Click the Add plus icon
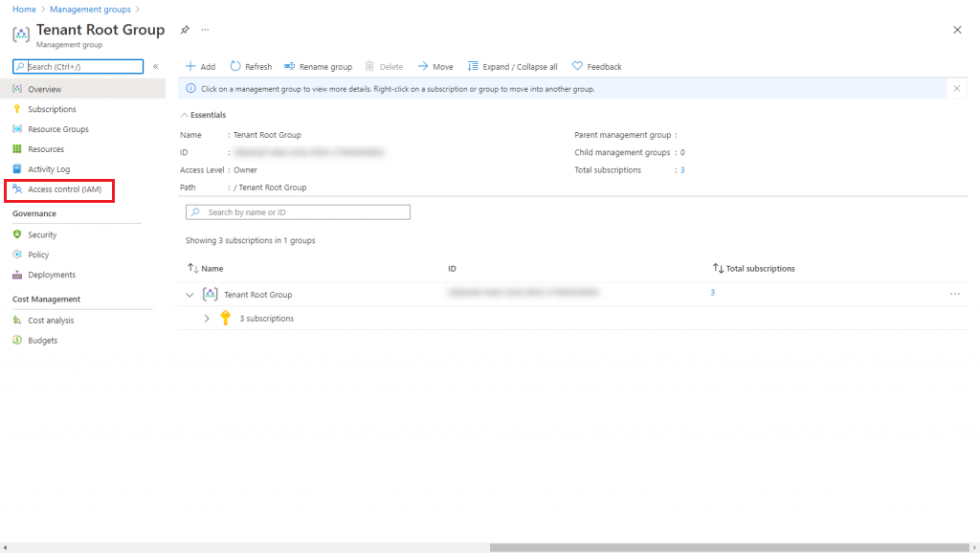 190,66
